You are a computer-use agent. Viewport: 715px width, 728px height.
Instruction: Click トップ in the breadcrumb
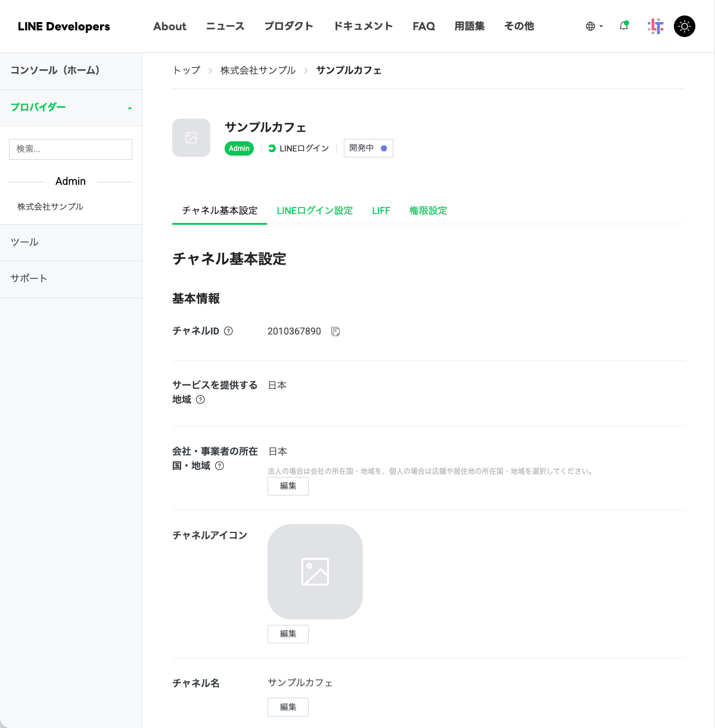click(x=186, y=70)
